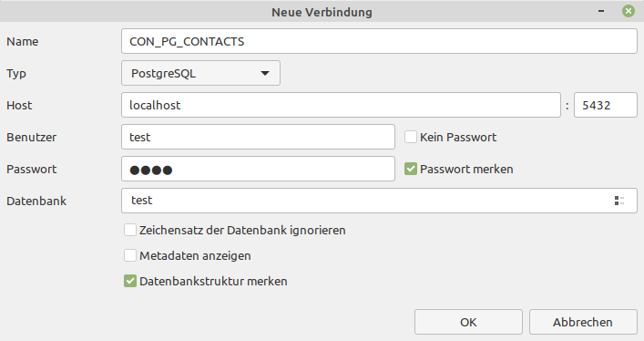Tick Zeichensatz der Datenbank ignorieren
This screenshot has height=341, width=644.
(130, 230)
